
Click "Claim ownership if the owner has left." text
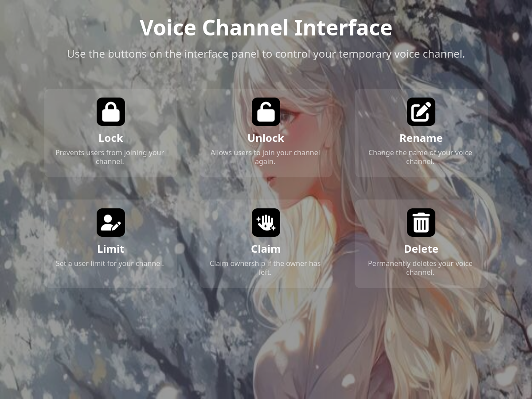(x=265, y=268)
